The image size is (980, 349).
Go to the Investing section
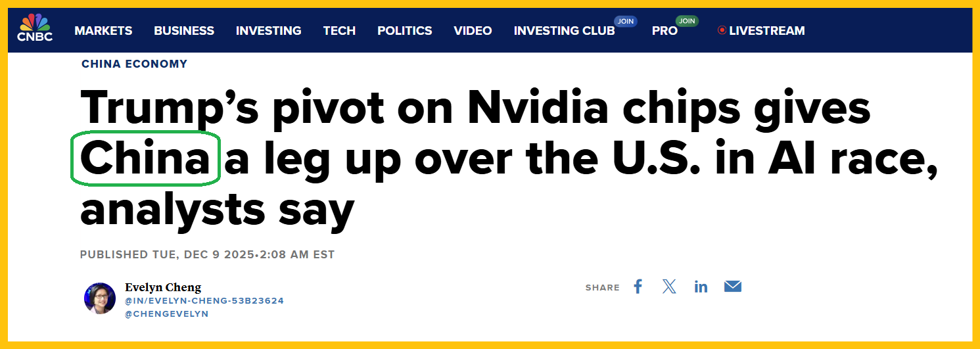tap(268, 31)
